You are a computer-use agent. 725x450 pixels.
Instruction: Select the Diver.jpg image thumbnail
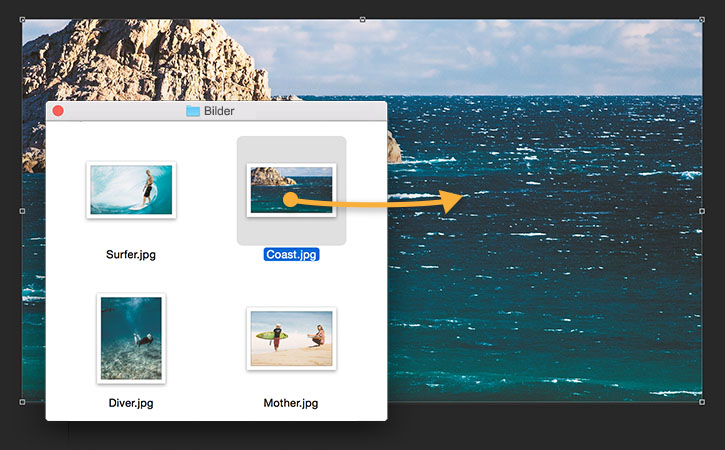pos(131,339)
